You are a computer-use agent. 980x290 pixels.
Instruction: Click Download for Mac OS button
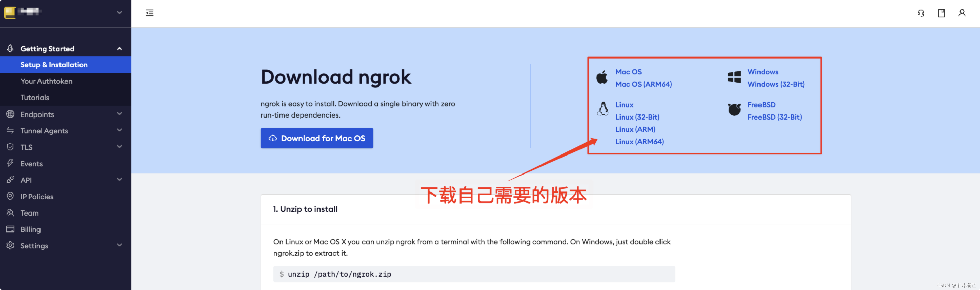click(x=316, y=138)
